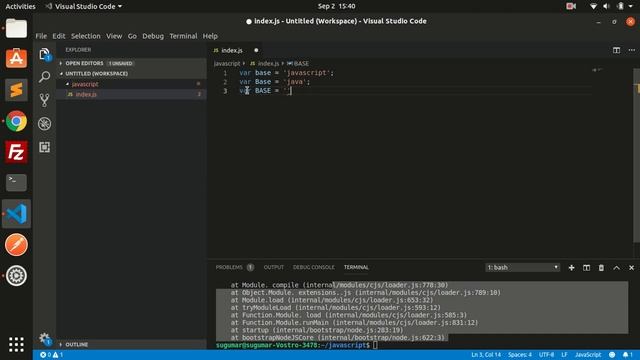Switch to the Problems panel tab
Viewport: 640px width, 360px height.
point(235,267)
